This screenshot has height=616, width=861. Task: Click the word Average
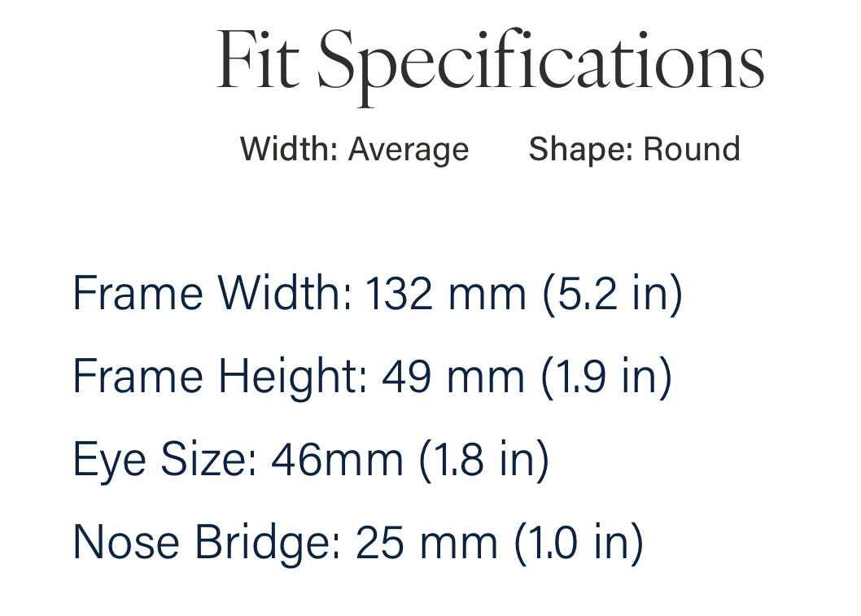click(409, 150)
